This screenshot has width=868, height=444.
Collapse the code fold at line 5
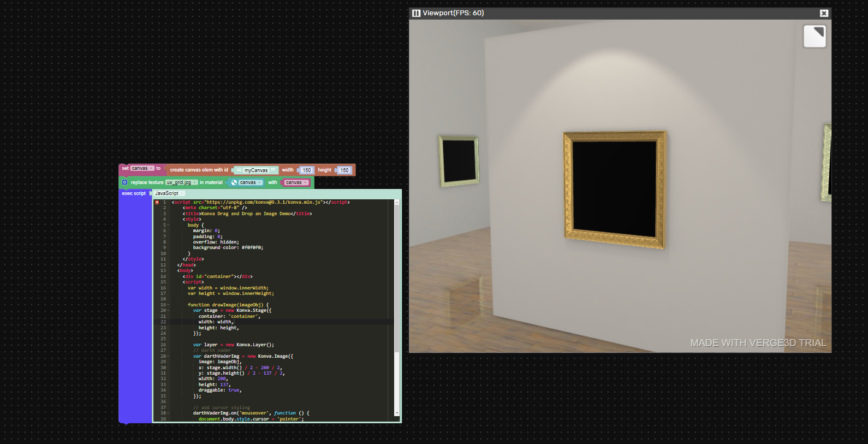coord(168,225)
